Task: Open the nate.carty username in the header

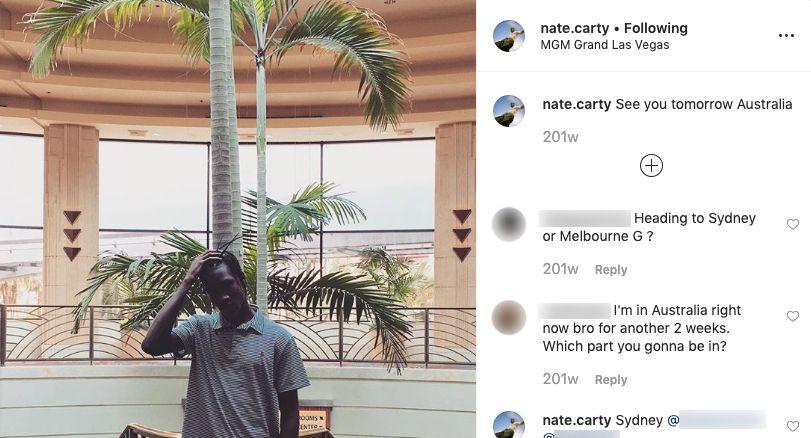Action: point(575,28)
